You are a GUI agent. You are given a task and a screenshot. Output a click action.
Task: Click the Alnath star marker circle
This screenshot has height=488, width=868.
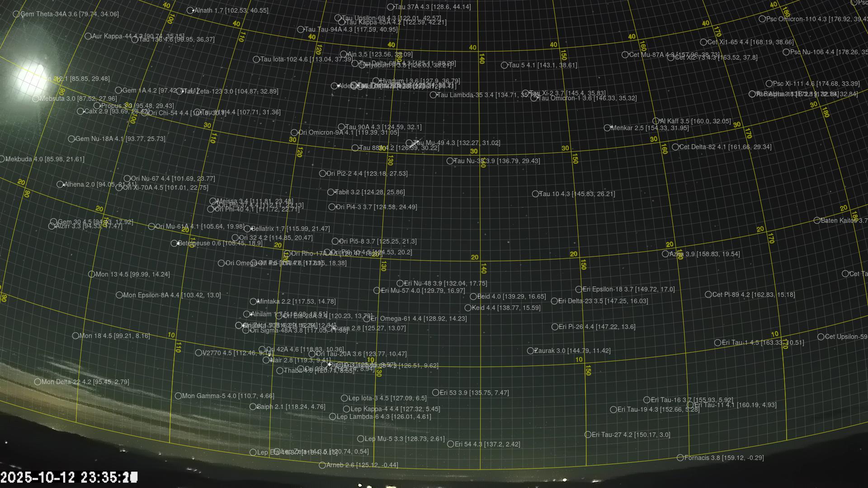pyautogui.click(x=190, y=10)
